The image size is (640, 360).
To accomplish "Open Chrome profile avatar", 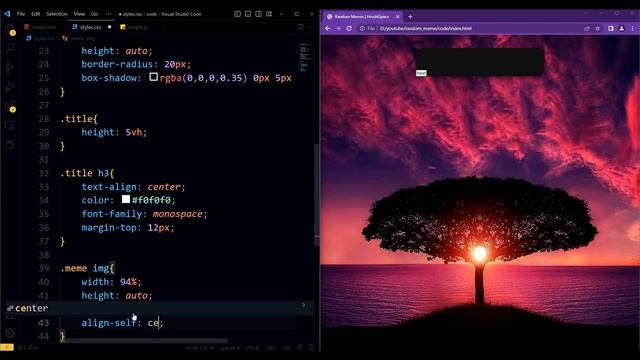I will [622, 29].
